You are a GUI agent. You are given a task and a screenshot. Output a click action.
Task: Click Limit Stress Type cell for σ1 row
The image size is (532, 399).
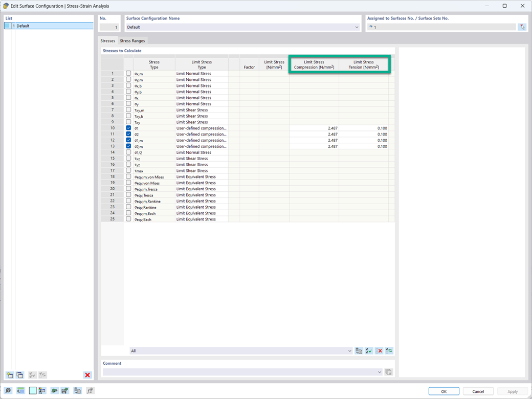pyautogui.click(x=202, y=128)
